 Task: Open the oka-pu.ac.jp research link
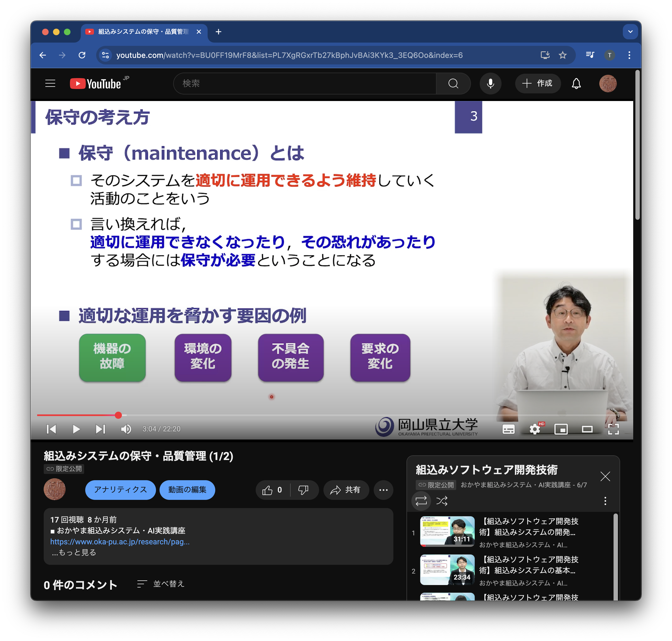(x=120, y=542)
